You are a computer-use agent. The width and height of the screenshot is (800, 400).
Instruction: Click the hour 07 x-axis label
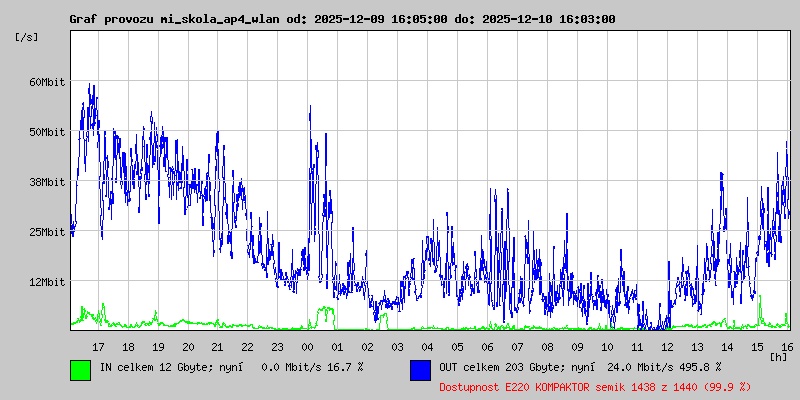point(517,347)
